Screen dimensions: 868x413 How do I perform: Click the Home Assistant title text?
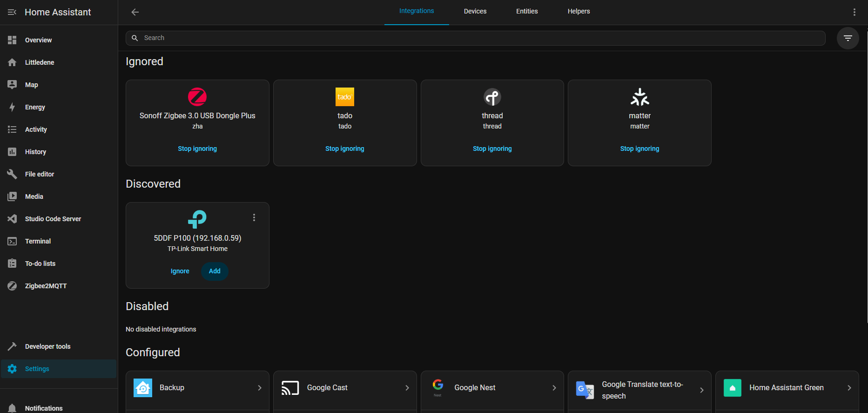[58, 12]
